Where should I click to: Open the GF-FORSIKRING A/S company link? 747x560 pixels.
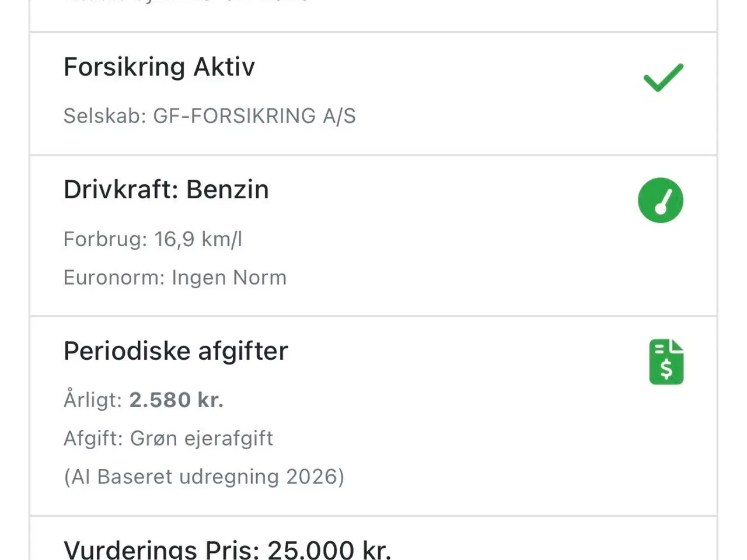[x=255, y=116]
